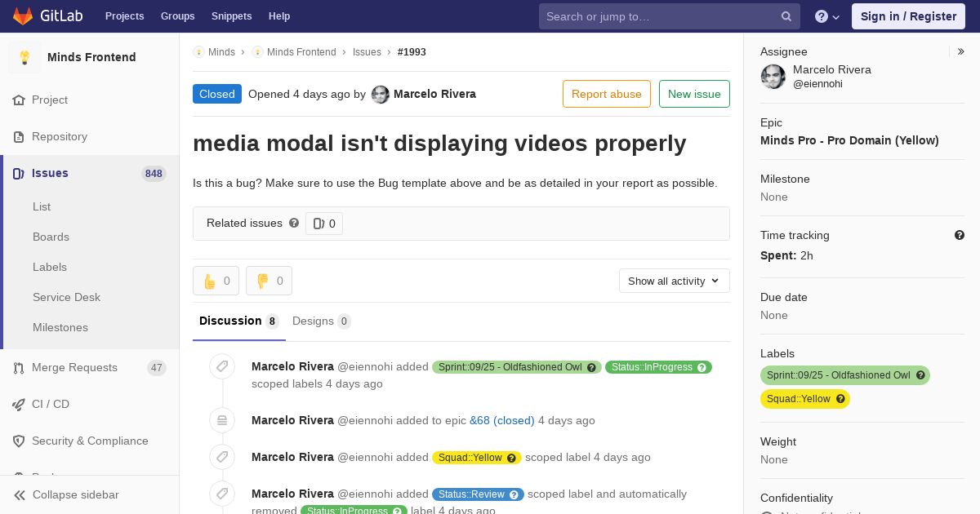The image size is (980, 514).
Task: Click the author avatar next to Marcelo Rivera
Action: (381, 95)
